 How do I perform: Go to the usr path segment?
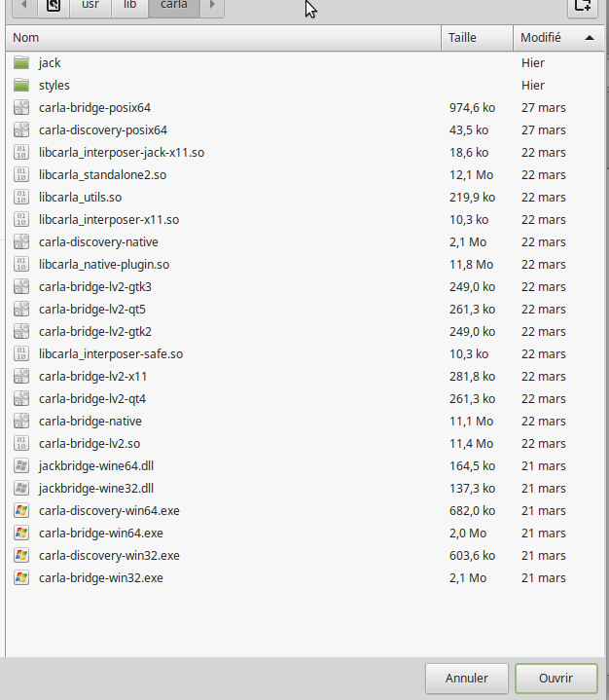[x=89, y=6]
